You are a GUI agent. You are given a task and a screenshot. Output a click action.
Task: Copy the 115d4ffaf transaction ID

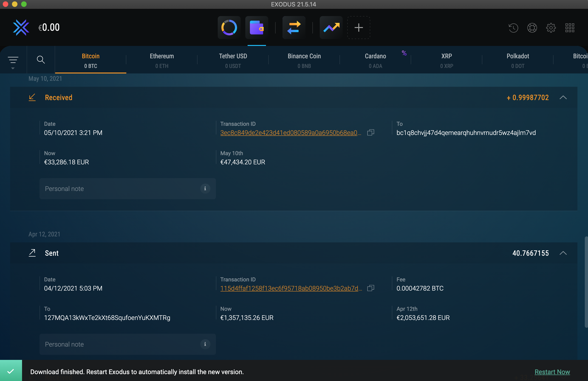point(370,288)
